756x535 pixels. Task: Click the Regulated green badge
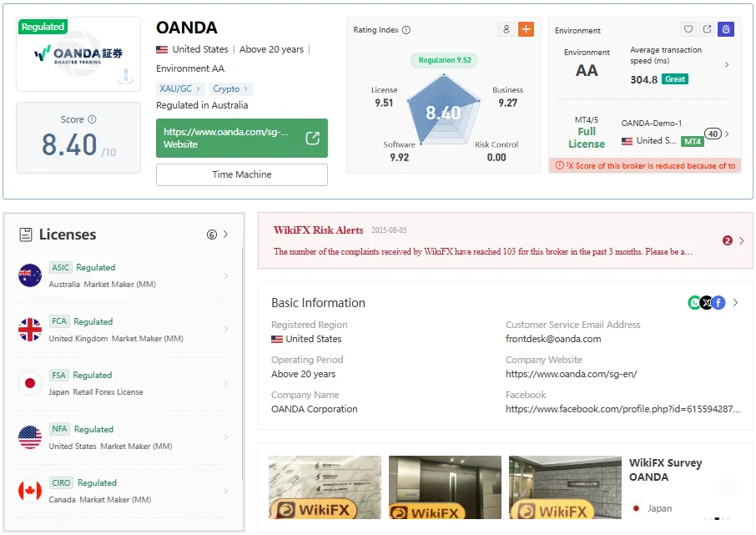43,27
